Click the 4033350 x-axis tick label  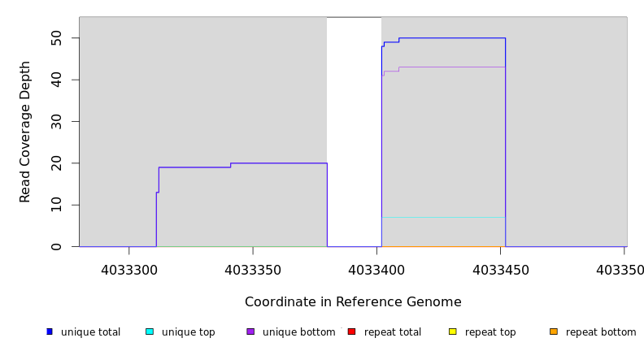(x=253, y=269)
